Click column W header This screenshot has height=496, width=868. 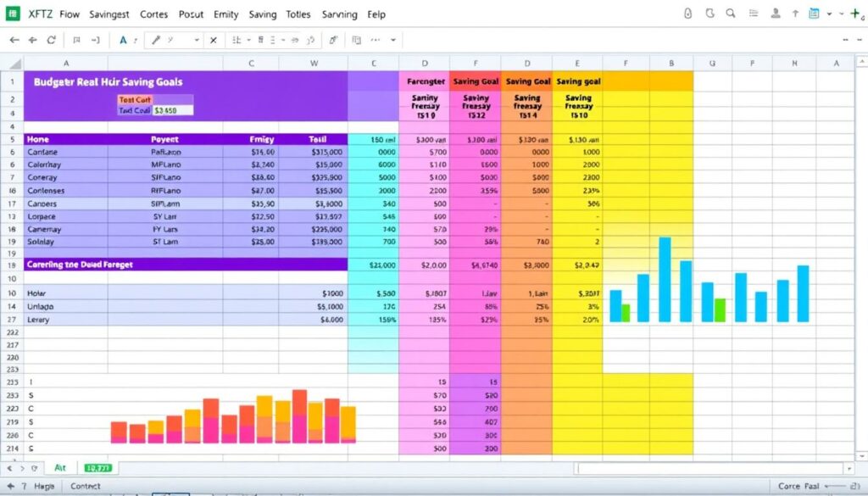(314, 63)
